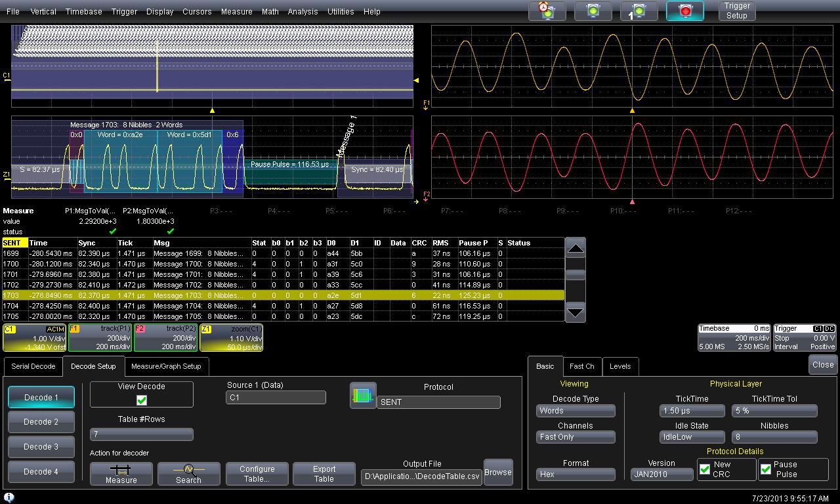Open the Idle State dropdown
Image resolution: width=840 pixels, height=504 pixels.
[x=692, y=437]
